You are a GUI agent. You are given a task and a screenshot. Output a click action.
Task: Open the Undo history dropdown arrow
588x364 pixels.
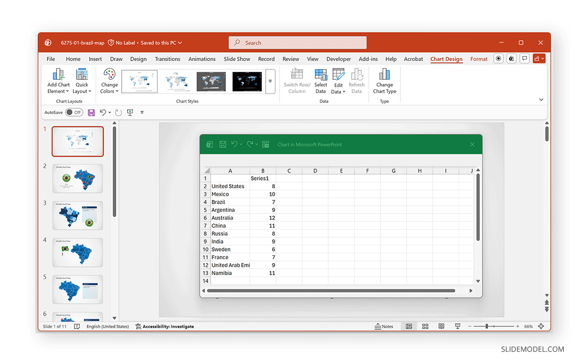110,113
